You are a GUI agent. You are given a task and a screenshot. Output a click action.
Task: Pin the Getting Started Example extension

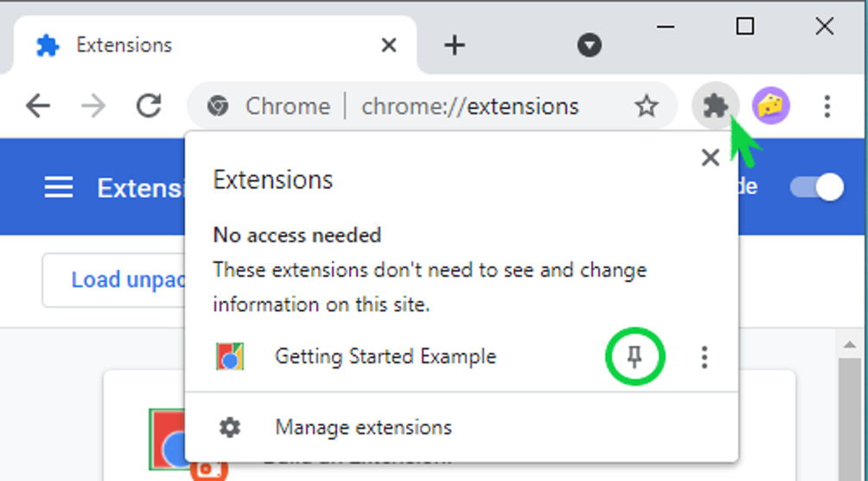point(635,357)
